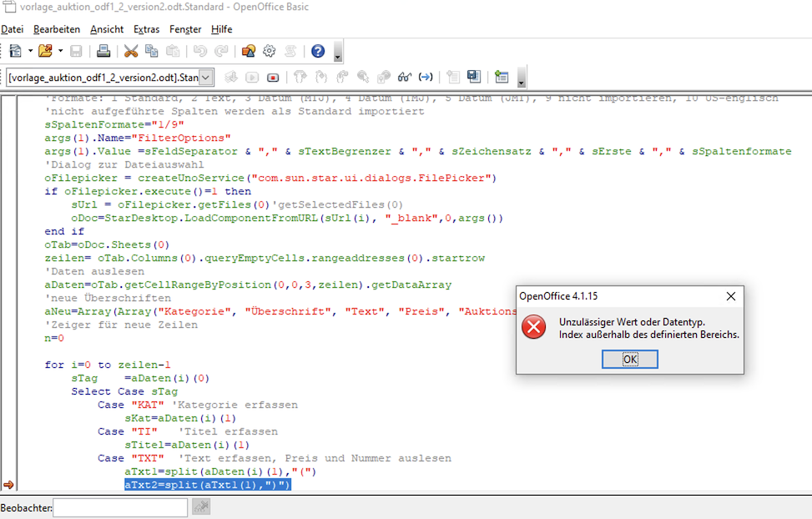The image size is (812, 519).
Task: Click the Insert Controls icon with green plus
Action: click(501, 78)
